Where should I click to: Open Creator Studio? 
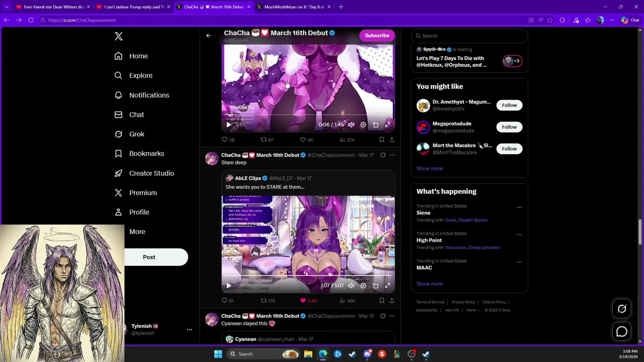(144, 173)
